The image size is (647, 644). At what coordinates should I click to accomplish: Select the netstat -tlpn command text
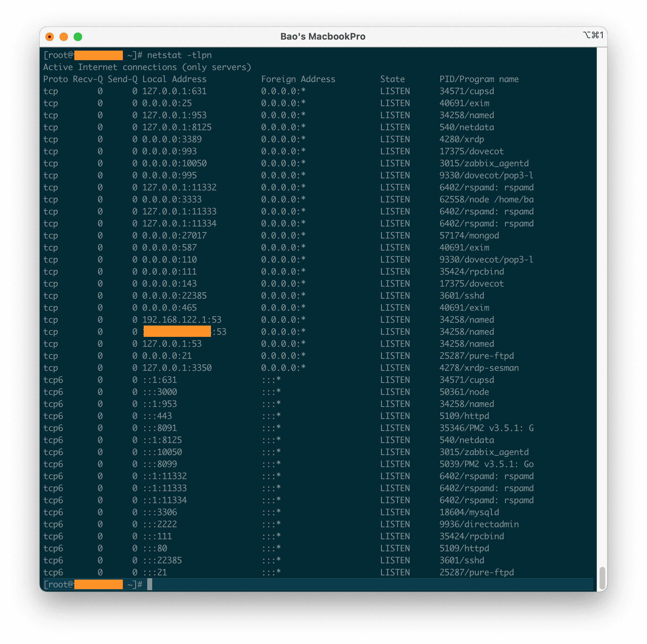coord(179,55)
